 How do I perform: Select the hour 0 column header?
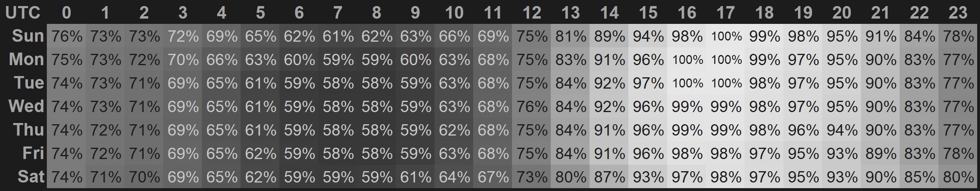[x=67, y=13]
